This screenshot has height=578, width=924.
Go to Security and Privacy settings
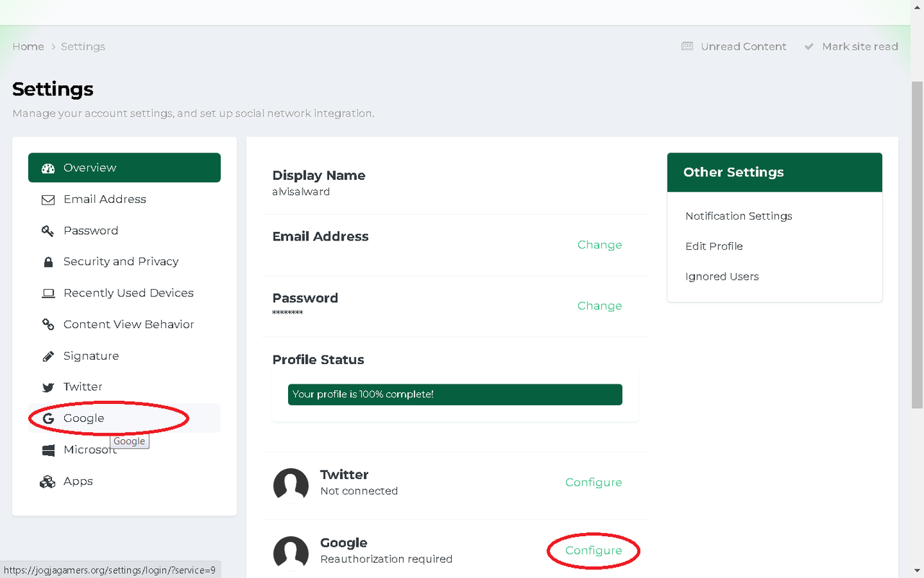click(124, 262)
